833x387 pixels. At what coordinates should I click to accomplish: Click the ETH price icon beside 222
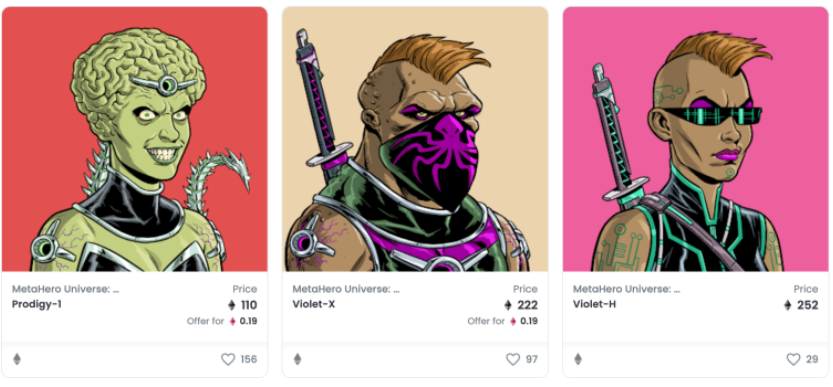(508, 305)
